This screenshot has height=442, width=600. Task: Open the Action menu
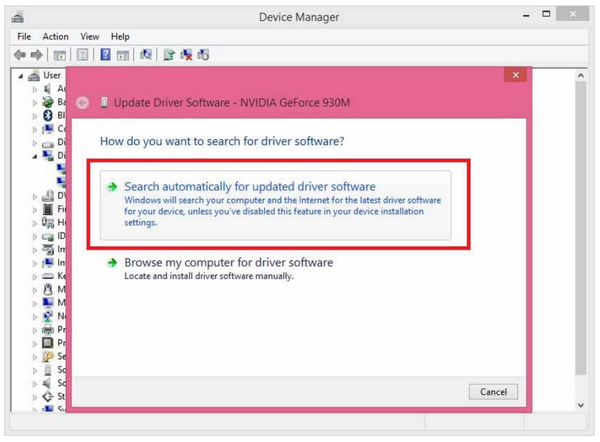point(55,36)
